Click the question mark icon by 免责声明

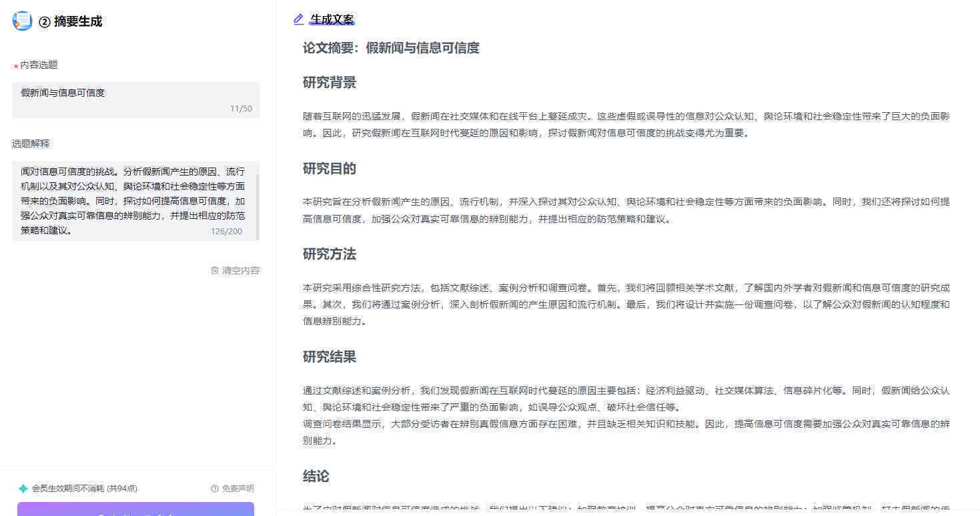(215, 489)
